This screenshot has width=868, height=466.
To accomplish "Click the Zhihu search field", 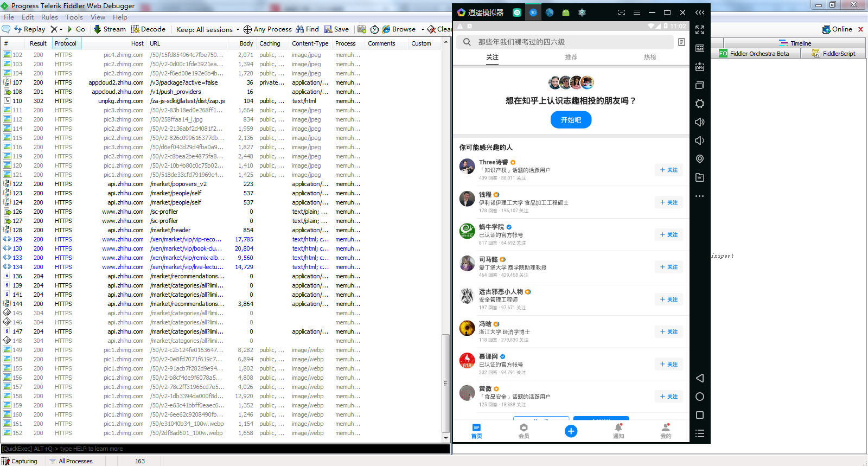I will 565,42.
